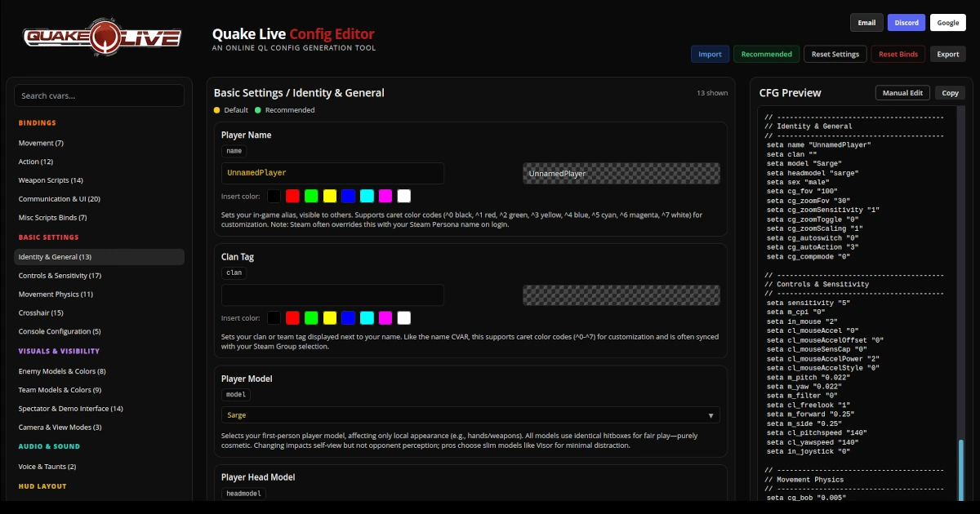Insert cyan color in Clan Tag
The width and height of the screenshot is (980, 514).
point(367,317)
